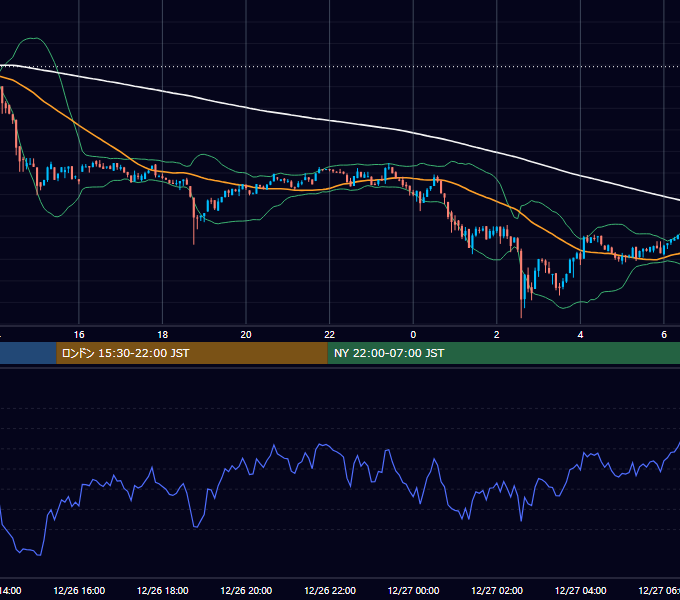Click the 12/27 00:00 time label
Image resolution: width=680 pixels, height=600 pixels.
tap(413, 590)
